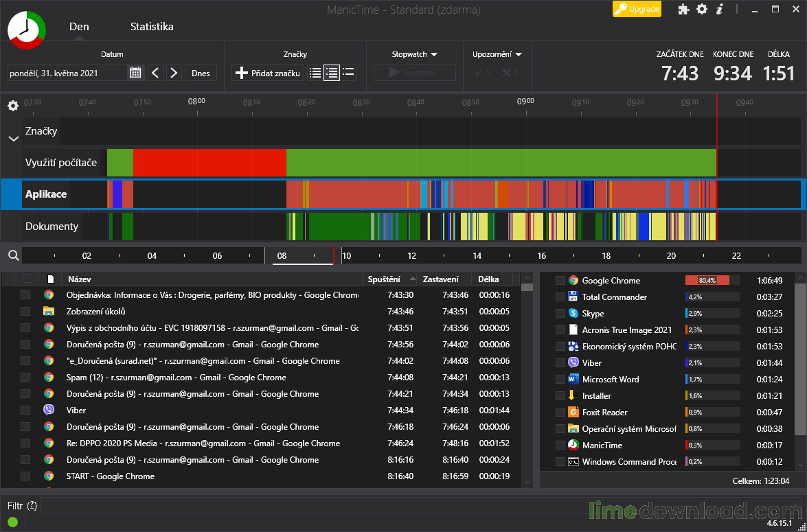Click Microsoft Word icon in summary
This screenshot has width=807, height=532.
573,379
